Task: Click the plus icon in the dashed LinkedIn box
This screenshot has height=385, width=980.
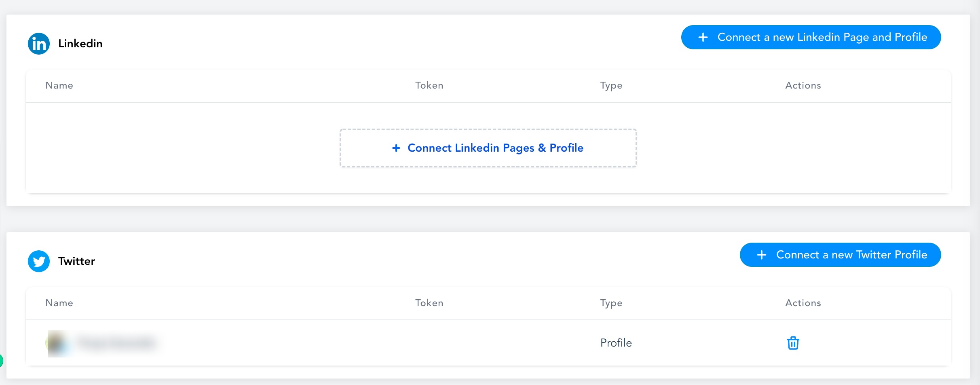Action: (396, 148)
